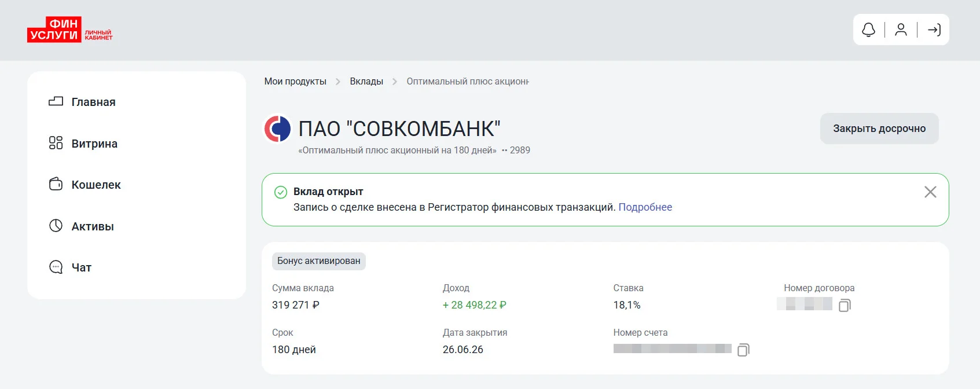Click the Сумма вклада label

point(303,288)
